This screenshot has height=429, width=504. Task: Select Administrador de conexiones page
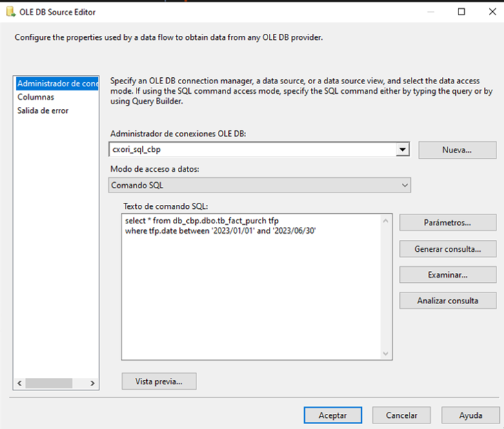(57, 83)
